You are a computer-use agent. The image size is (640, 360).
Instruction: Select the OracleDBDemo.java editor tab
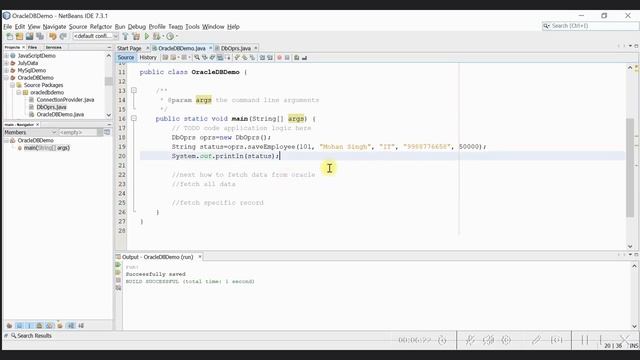click(x=182, y=48)
